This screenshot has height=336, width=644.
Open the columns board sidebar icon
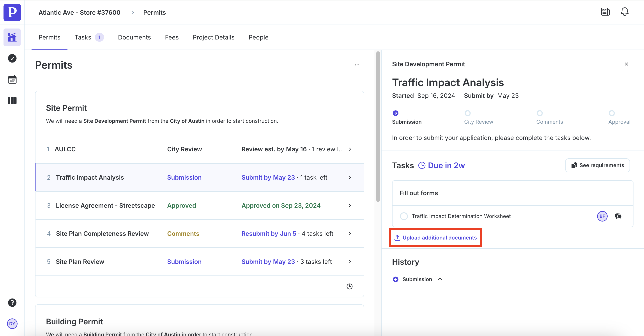12,100
